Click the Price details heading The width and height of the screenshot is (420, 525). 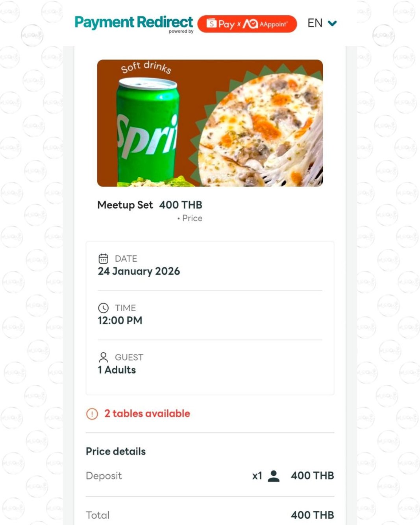click(116, 451)
